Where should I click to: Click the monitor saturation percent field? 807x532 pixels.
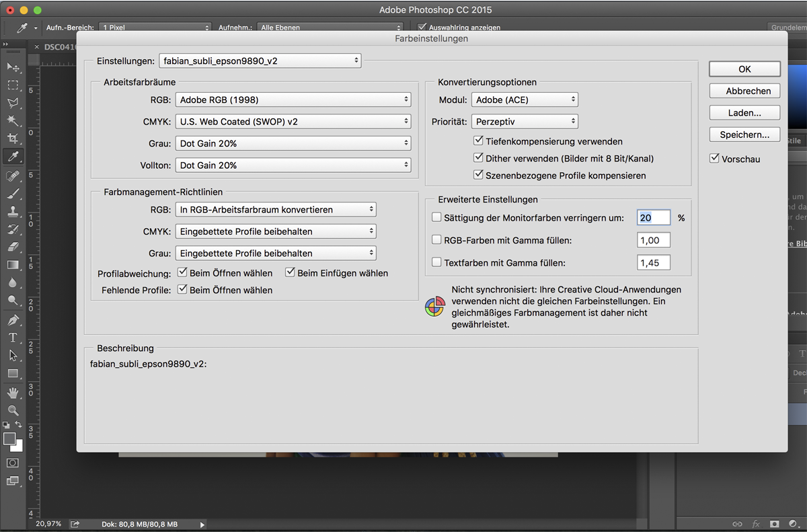click(654, 218)
